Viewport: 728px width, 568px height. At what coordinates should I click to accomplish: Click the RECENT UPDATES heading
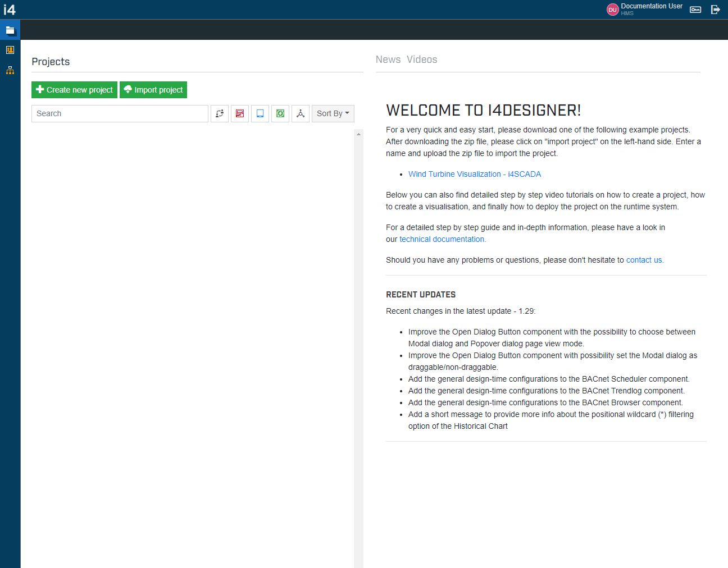coord(421,295)
